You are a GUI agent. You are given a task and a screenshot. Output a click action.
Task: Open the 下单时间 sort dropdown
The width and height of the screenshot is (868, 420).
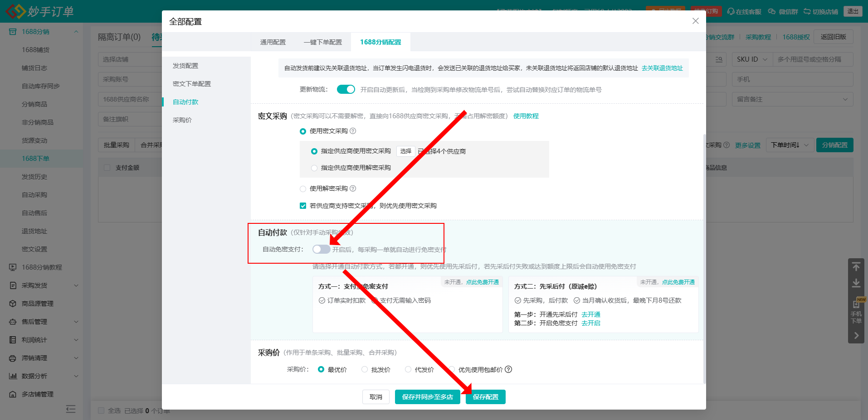tap(789, 145)
